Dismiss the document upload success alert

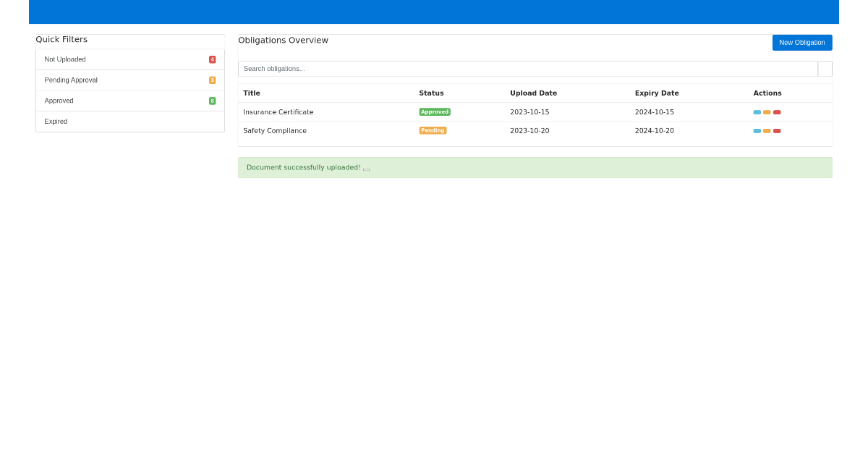[366, 168]
